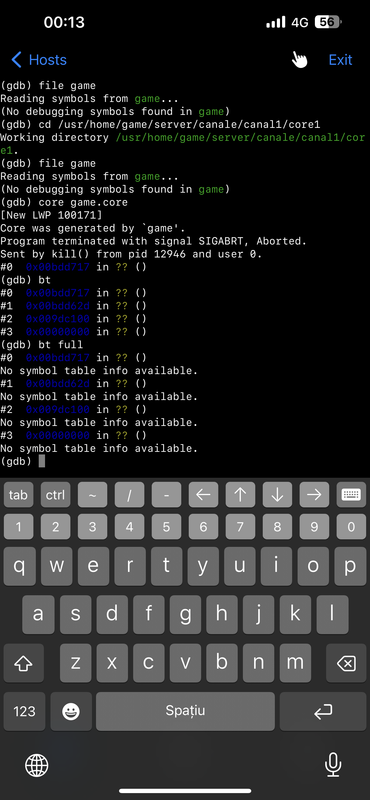This screenshot has width=370, height=800.
Task: Tap the return key
Action: 323,711
